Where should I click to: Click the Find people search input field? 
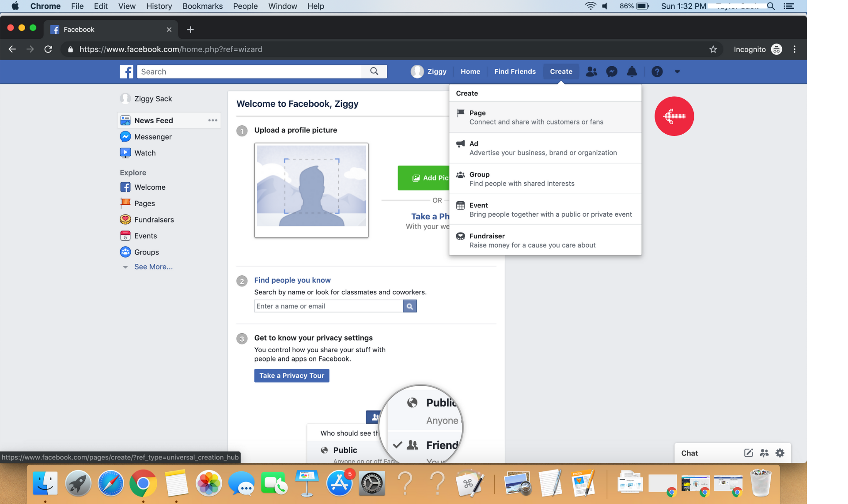[328, 306]
